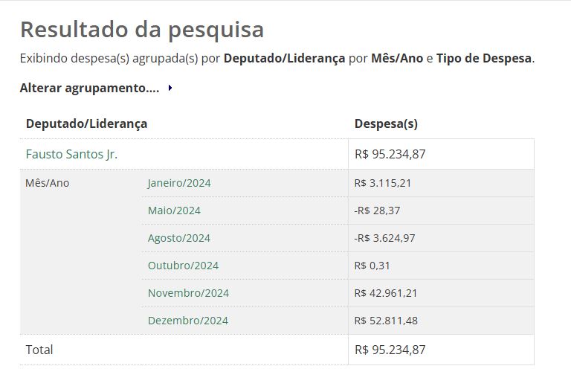
Task: View Novembro/2024 expense details
Action: pyautogui.click(x=188, y=293)
